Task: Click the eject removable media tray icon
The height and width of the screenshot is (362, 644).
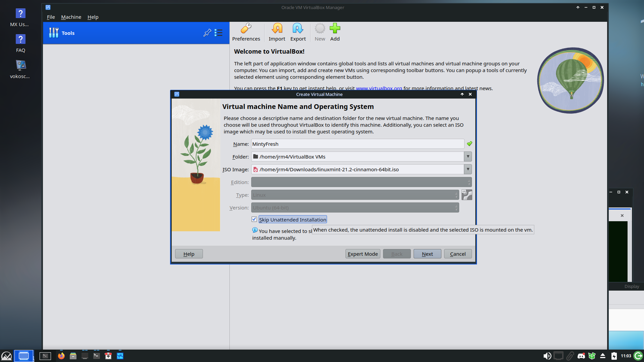Action: pos(603,356)
